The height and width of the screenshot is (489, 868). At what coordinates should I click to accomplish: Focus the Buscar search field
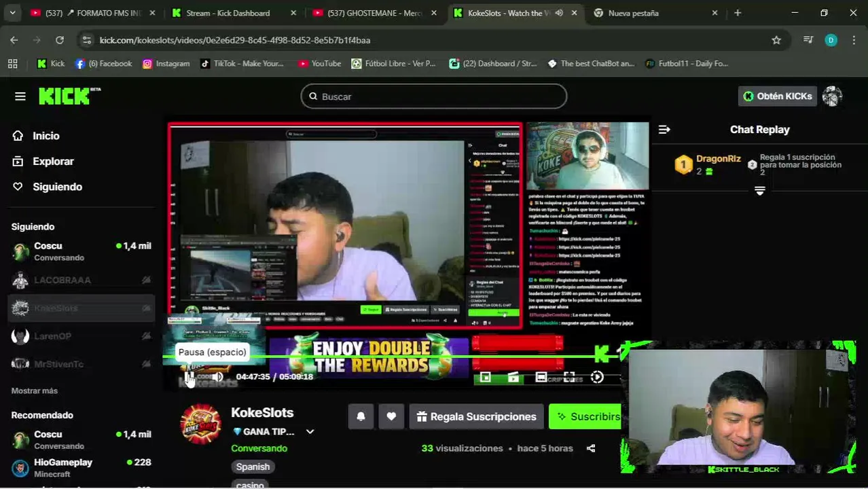pyautogui.click(x=434, y=96)
